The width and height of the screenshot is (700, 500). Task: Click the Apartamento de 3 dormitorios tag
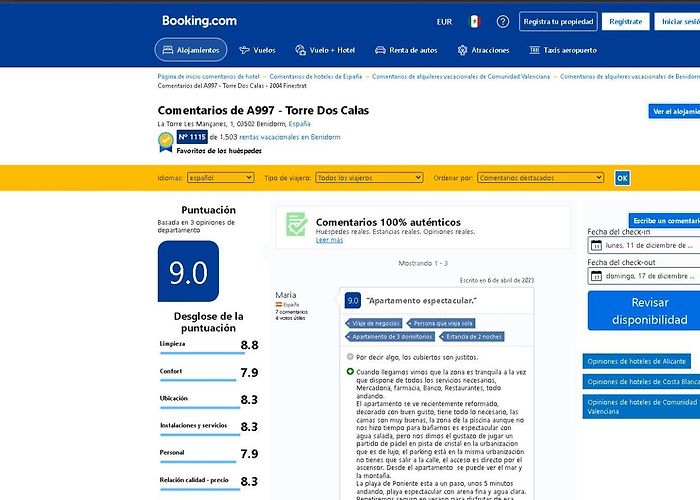tap(391, 337)
